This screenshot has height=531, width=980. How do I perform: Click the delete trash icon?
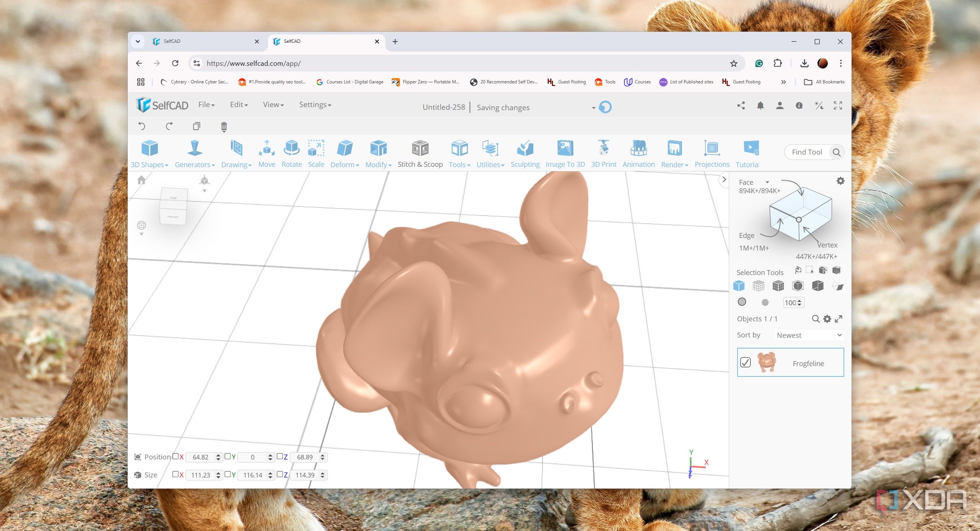pos(224,127)
